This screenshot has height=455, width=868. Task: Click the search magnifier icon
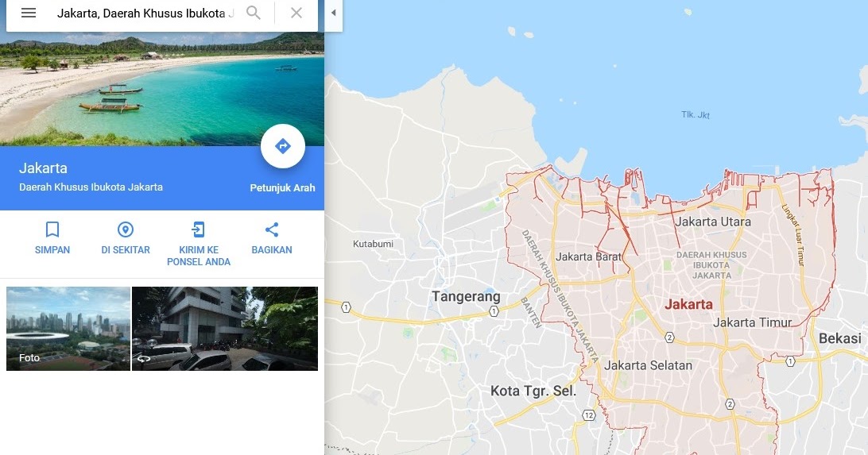tap(253, 13)
